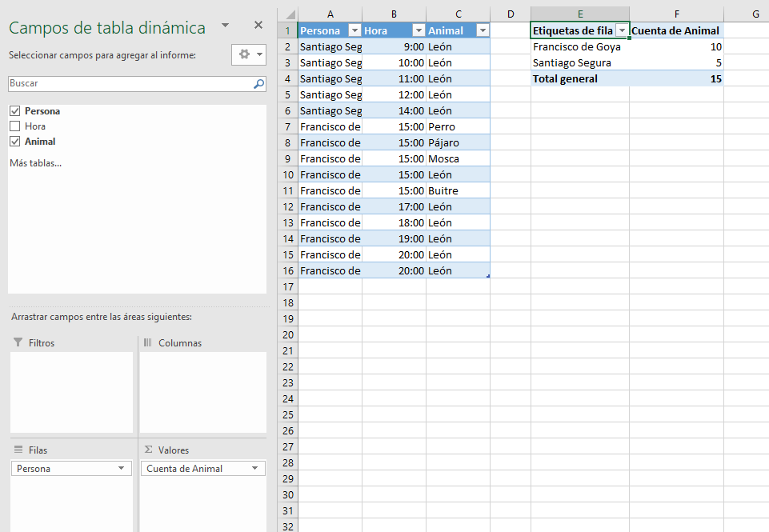Open the Persona column filter dropdown
This screenshot has width=769, height=532.
point(354,31)
